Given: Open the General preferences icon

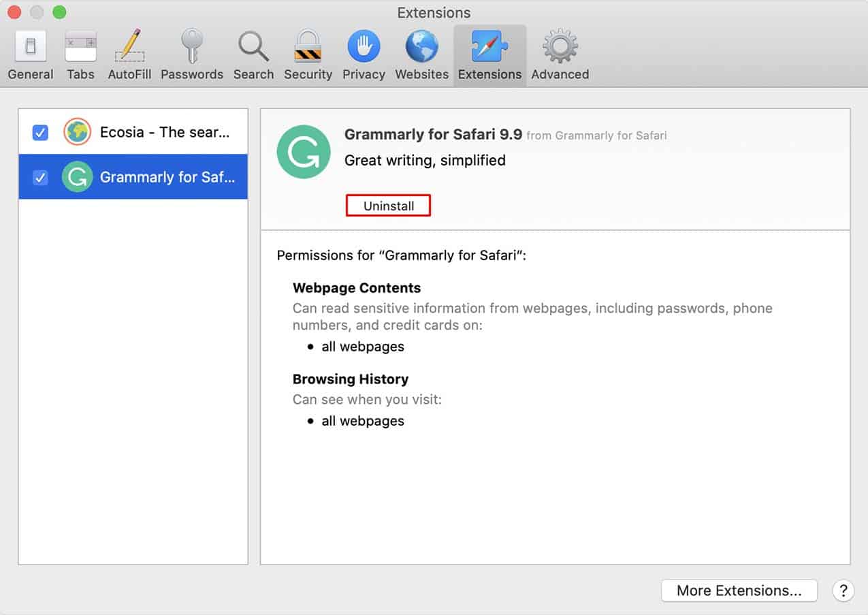Looking at the screenshot, I should 30,46.
